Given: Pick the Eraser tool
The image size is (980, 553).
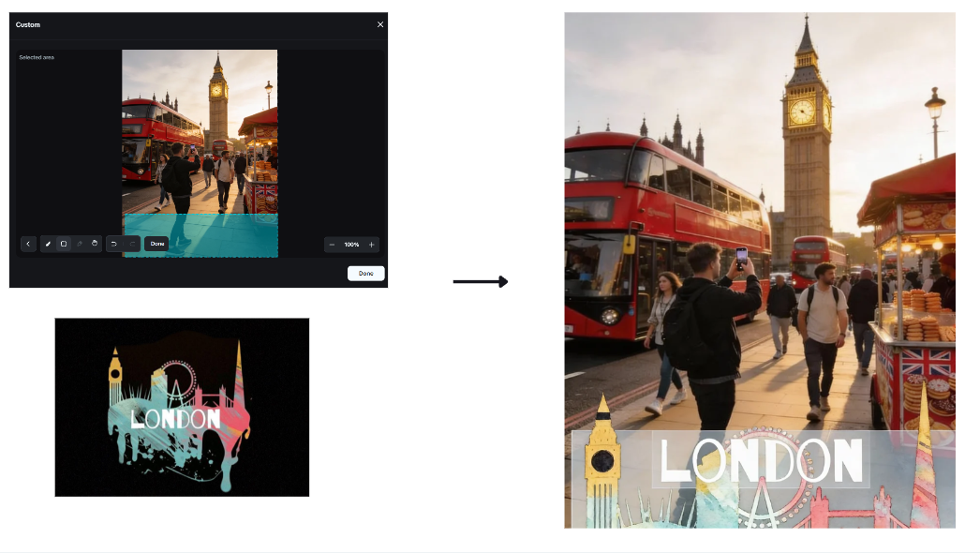Looking at the screenshot, I should click(95, 244).
